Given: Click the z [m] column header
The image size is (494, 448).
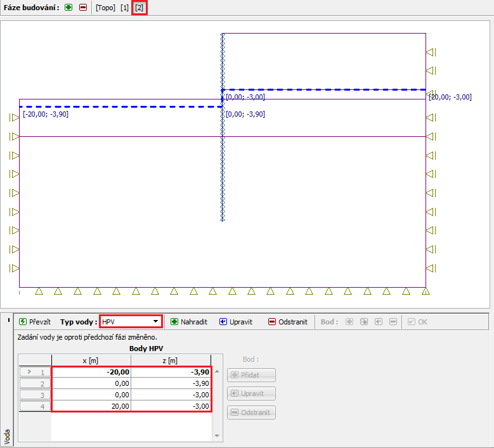Looking at the screenshot, I should pos(171,361).
